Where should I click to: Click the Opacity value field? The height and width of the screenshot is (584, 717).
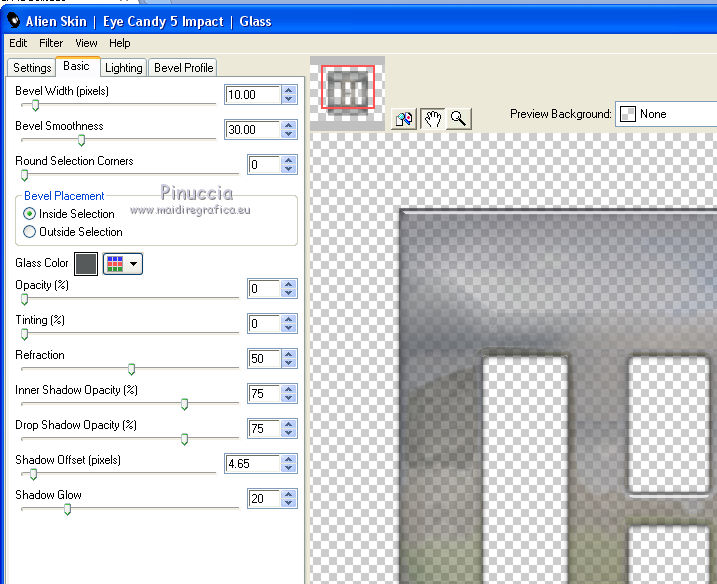[x=264, y=289]
